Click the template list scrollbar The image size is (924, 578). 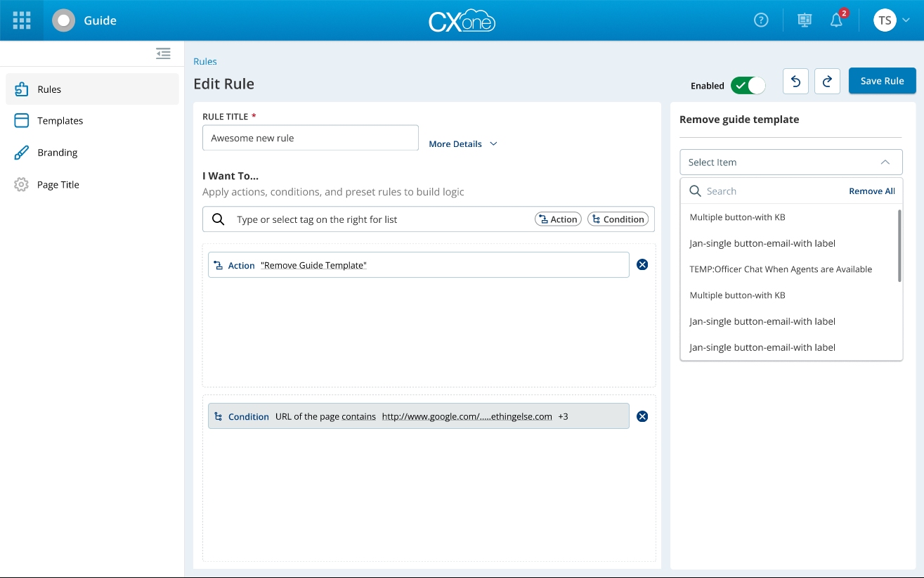899,245
